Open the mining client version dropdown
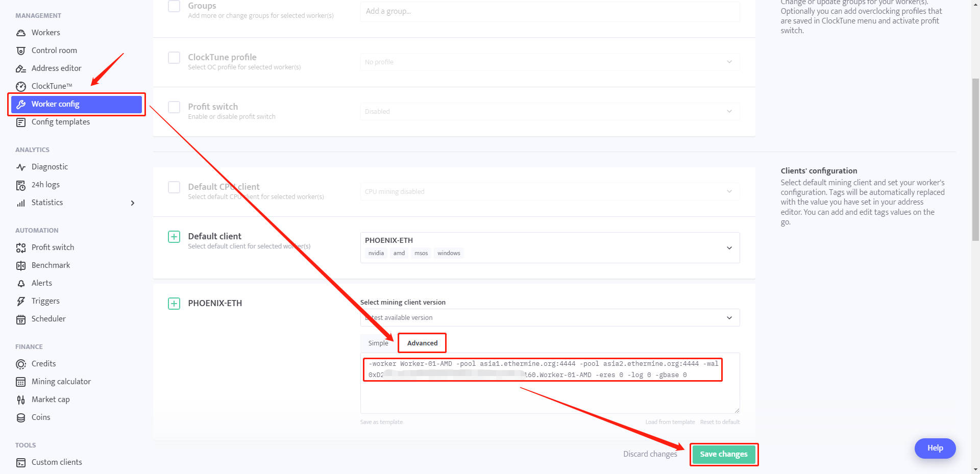The height and width of the screenshot is (474, 980). 550,317
